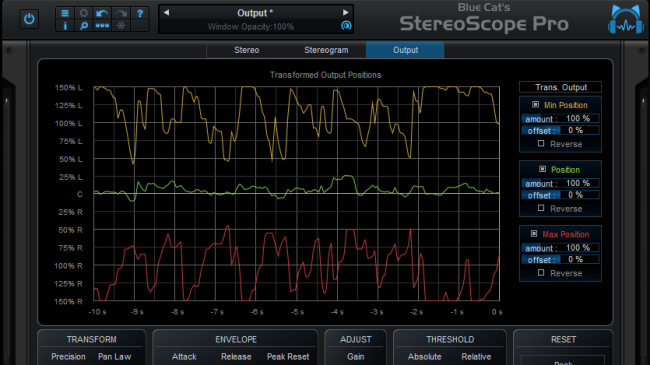Enable Reverse for Position curve
The width and height of the screenshot is (650, 365).
[x=541, y=208]
